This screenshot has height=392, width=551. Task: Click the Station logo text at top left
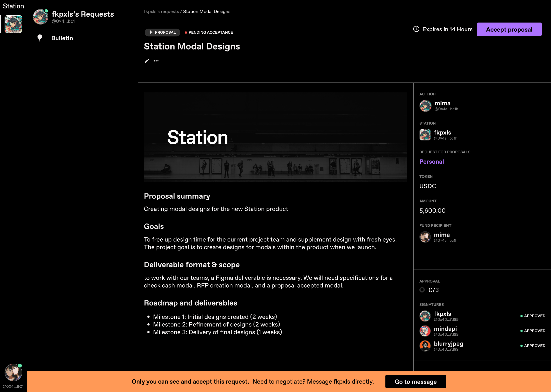tap(13, 6)
